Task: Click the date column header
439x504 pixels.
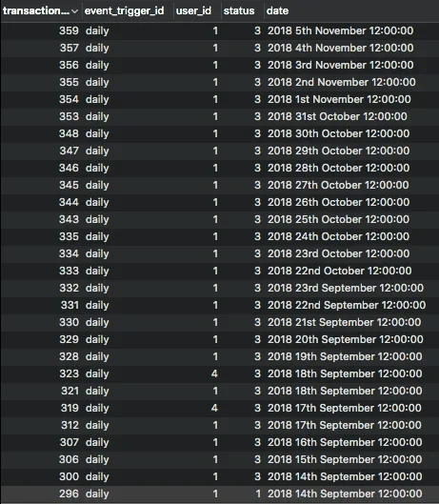Action: 277,10
